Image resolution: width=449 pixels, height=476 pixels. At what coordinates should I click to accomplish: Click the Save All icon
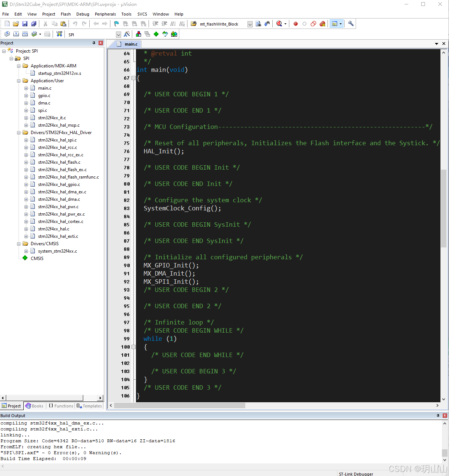pos(34,24)
